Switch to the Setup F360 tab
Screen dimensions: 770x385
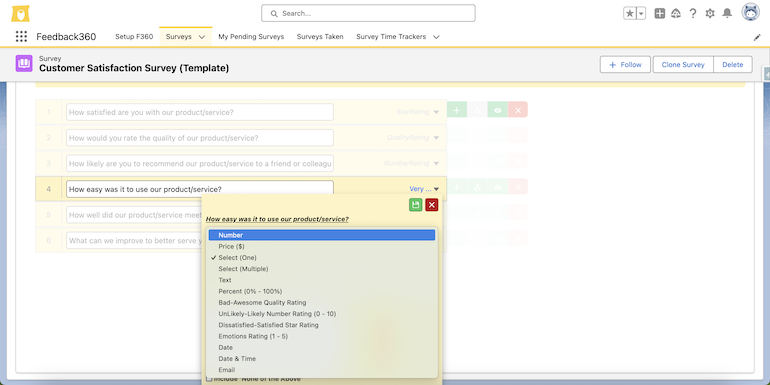[134, 36]
